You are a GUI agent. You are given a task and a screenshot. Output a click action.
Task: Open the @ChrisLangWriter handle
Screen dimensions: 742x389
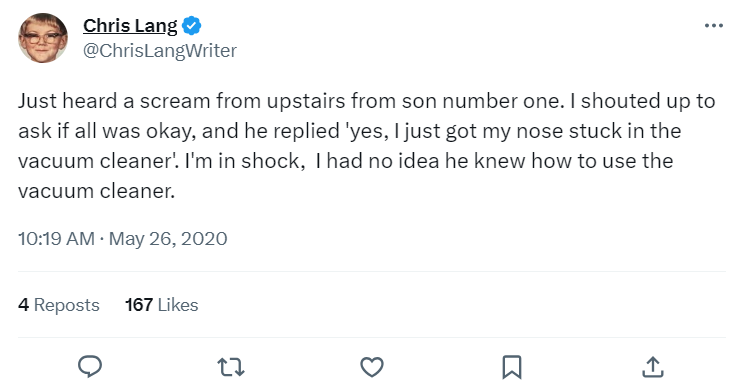click(160, 51)
